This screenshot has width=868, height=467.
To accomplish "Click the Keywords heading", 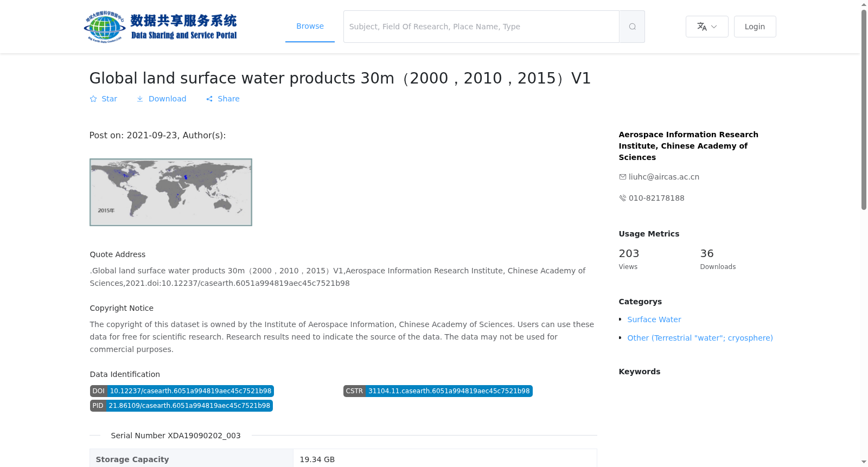I will 640,372.
